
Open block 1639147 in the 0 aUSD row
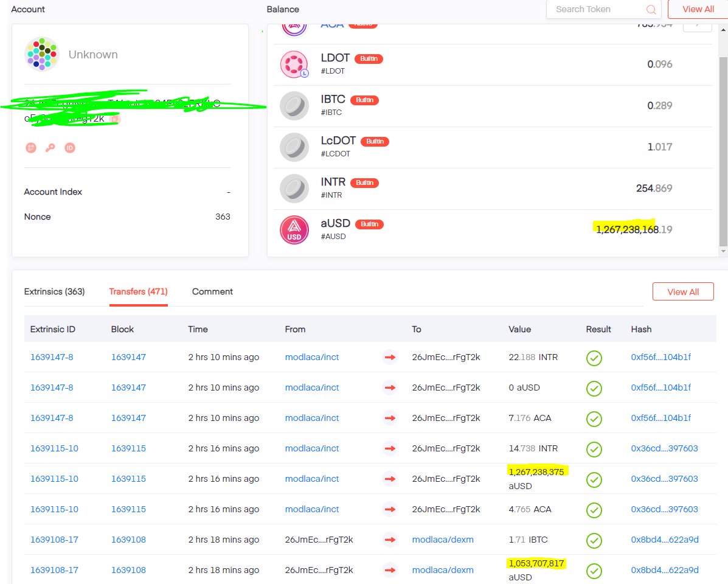pos(128,387)
